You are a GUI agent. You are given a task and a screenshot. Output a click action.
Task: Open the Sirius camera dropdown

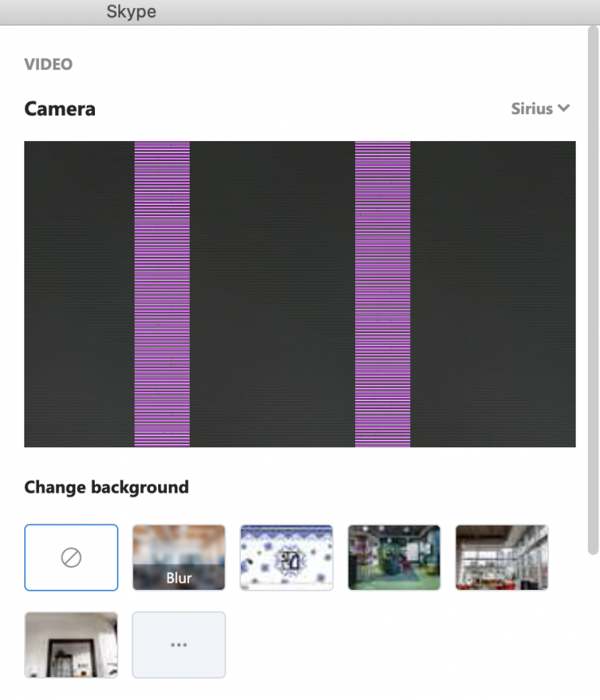(x=540, y=109)
